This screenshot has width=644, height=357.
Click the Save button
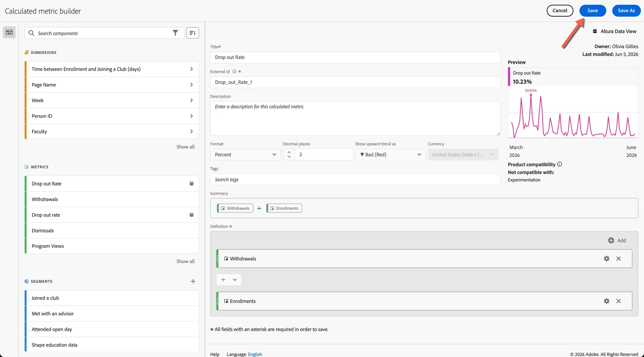pos(593,10)
